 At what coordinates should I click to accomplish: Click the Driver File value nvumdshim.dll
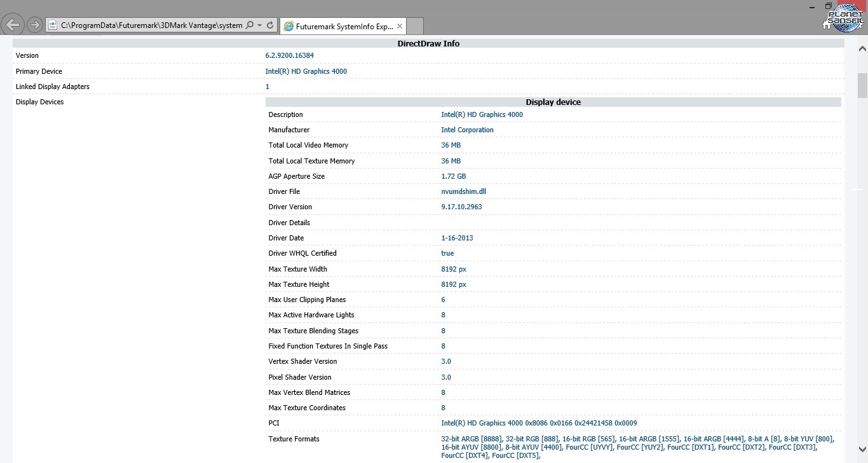[463, 191]
